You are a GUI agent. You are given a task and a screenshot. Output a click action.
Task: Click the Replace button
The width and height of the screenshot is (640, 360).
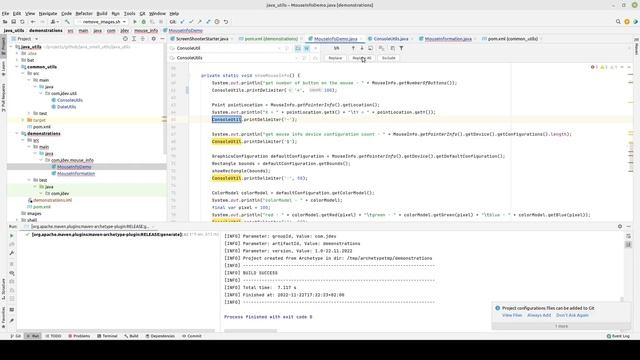pos(335,58)
